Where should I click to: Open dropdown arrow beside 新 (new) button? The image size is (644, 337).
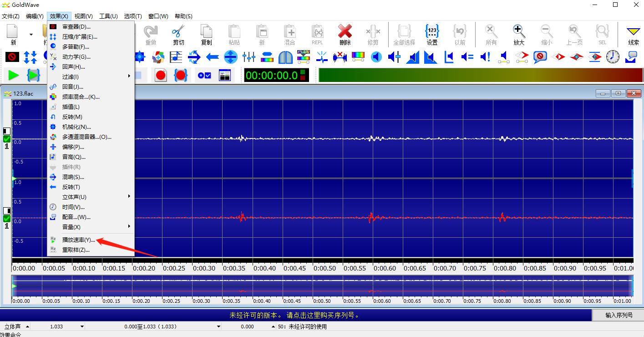pyautogui.click(x=31, y=35)
